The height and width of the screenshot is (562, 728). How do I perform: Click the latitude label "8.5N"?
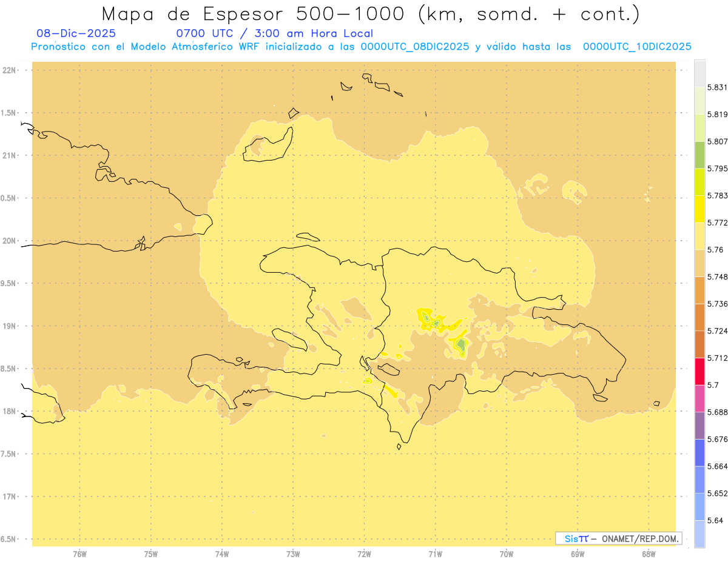(x=9, y=369)
